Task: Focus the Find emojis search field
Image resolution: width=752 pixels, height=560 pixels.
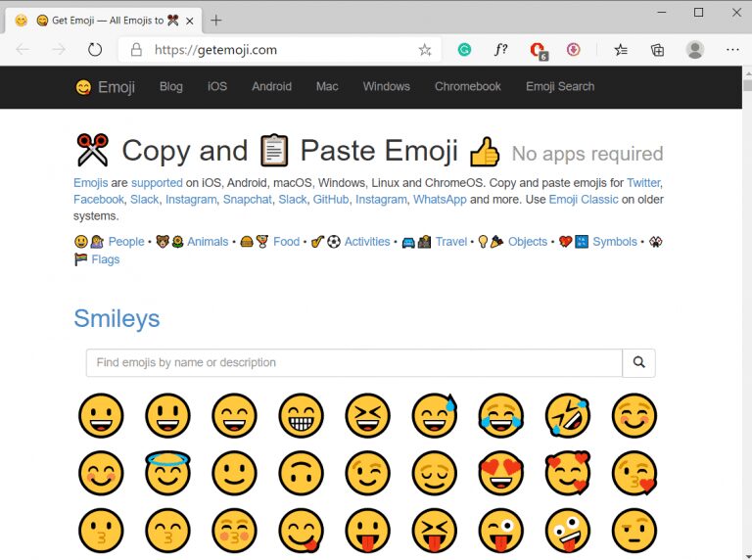Action: [353, 362]
